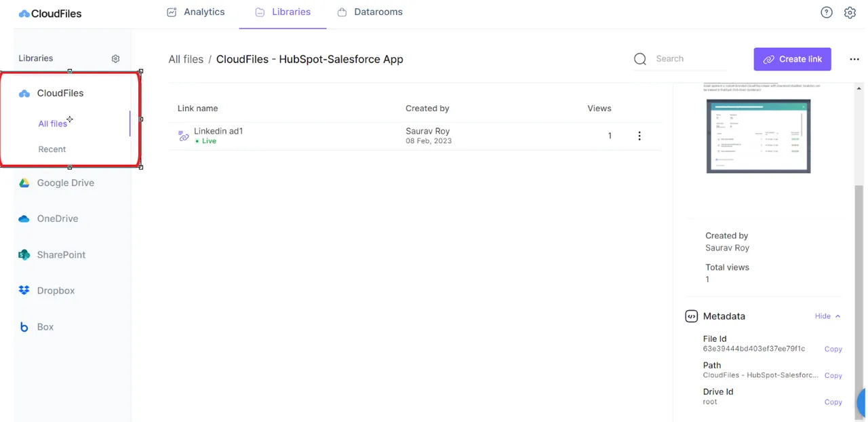The width and height of the screenshot is (868, 422).
Task: Select the Dropbox icon in the sidebar
Action: click(x=24, y=290)
